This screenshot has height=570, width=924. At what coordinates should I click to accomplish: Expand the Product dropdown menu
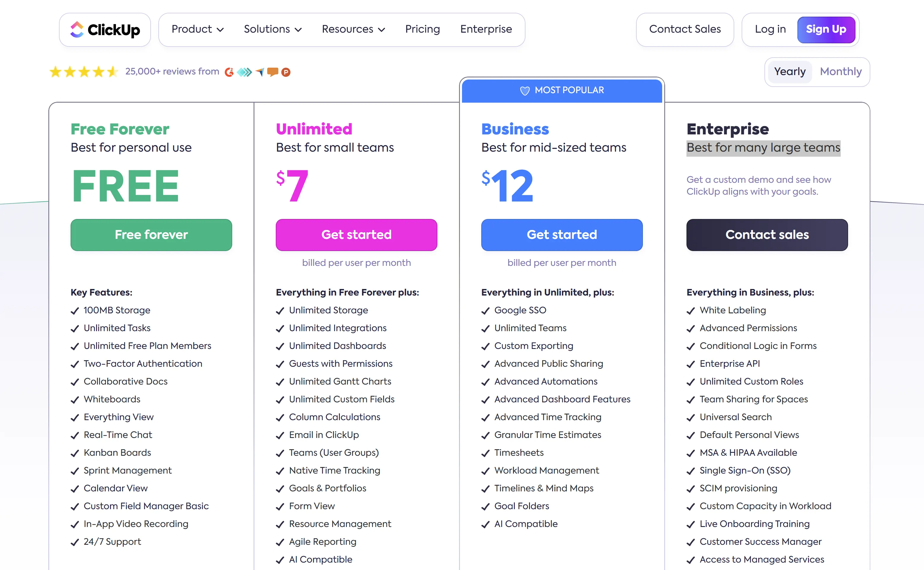197,29
